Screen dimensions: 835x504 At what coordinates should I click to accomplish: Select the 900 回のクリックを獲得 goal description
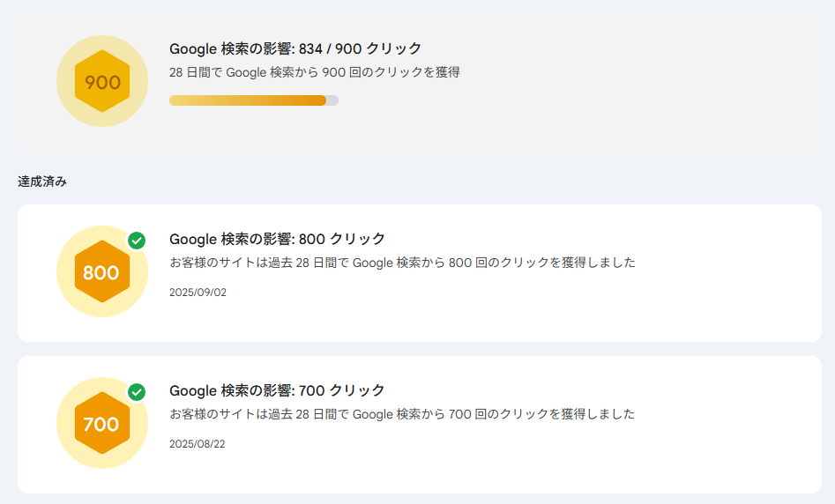[x=314, y=72]
